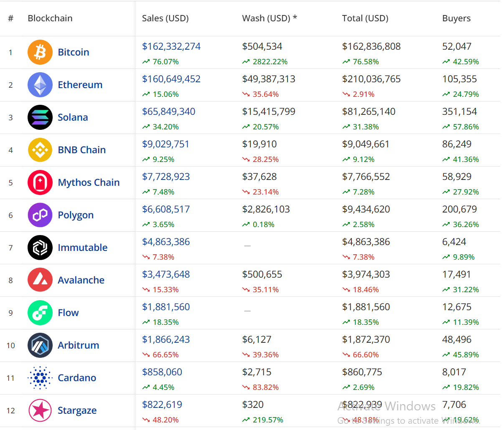
Task: Open the Mythos Chain link
Action: (x=89, y=182)
